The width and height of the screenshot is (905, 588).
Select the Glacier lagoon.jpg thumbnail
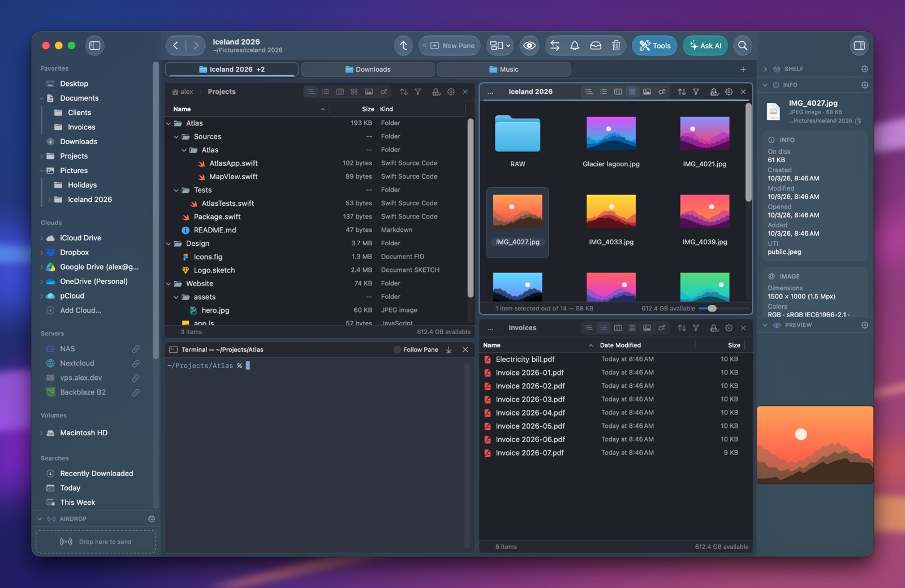(x=611, y=133)
